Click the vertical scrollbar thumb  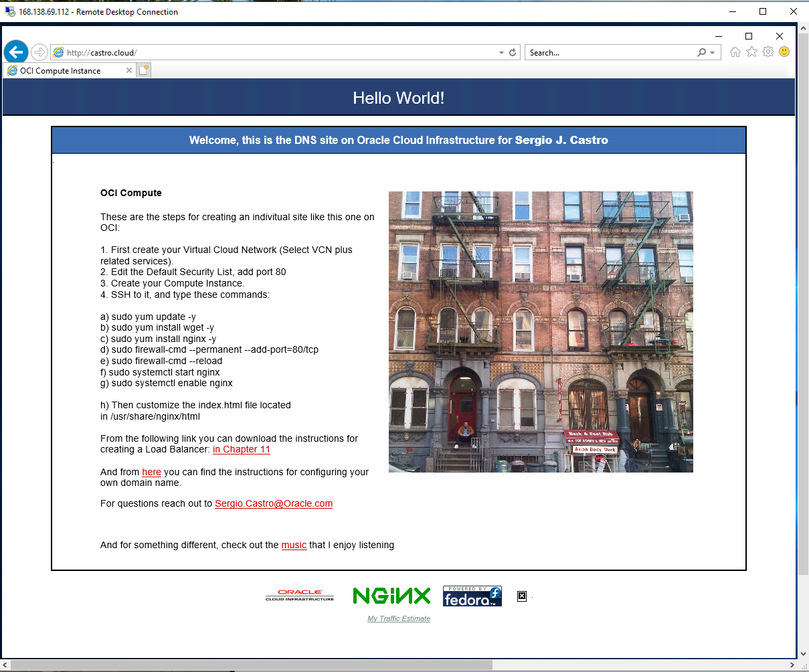(x=803, y=305)
